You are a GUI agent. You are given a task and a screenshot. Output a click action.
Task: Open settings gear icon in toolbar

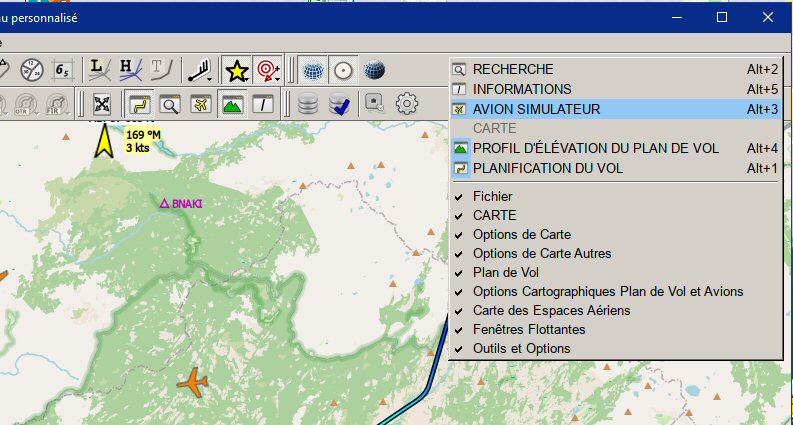[407, 104]
